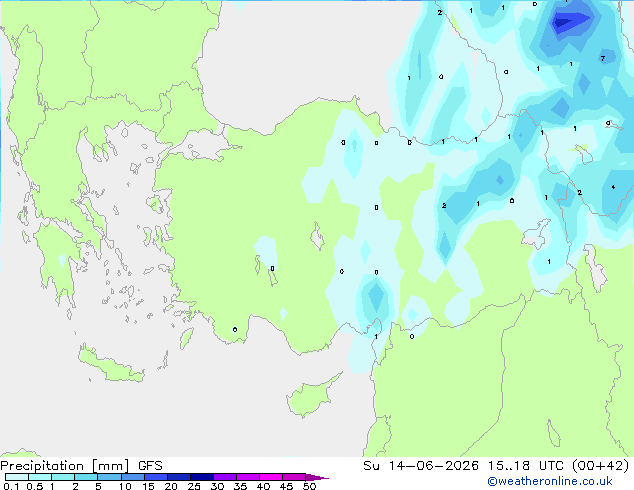Pick the 1–2 mm legend swatch

pyautogui.click(x=63, y=477)
